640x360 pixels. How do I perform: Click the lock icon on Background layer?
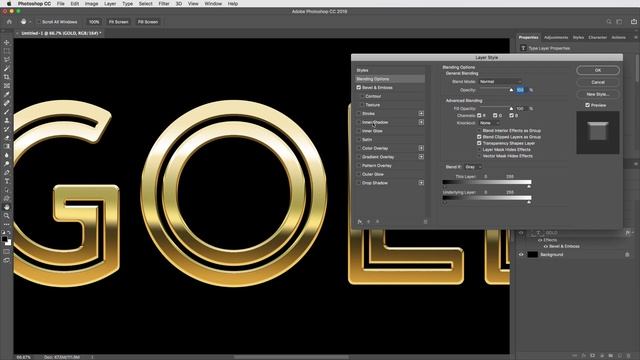tap(627, 255)
